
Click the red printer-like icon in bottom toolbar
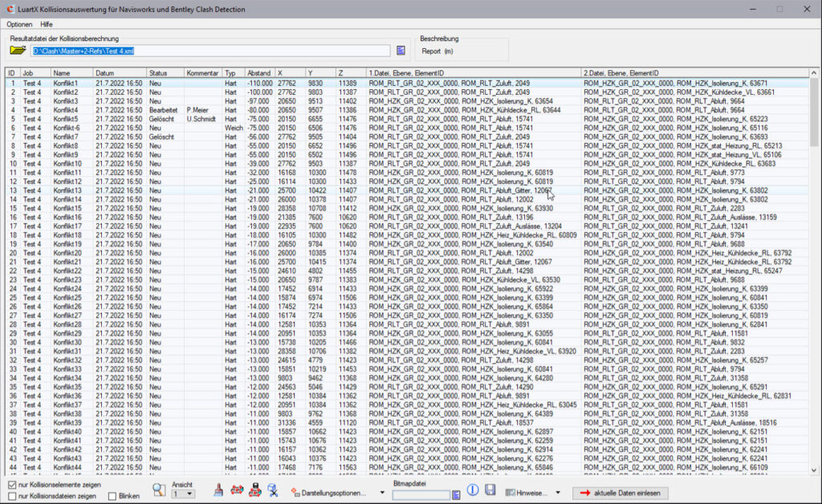[254, 490]
